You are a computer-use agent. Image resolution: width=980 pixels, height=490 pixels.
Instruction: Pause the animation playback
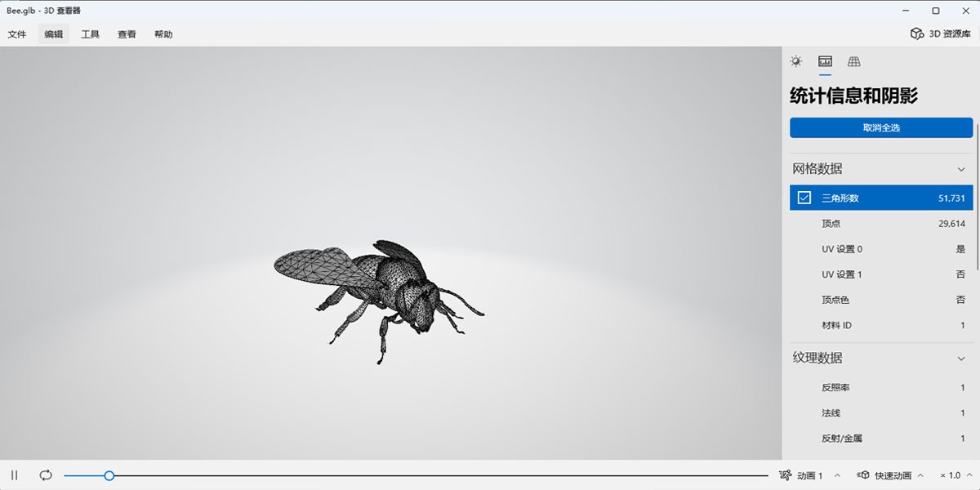14,475
